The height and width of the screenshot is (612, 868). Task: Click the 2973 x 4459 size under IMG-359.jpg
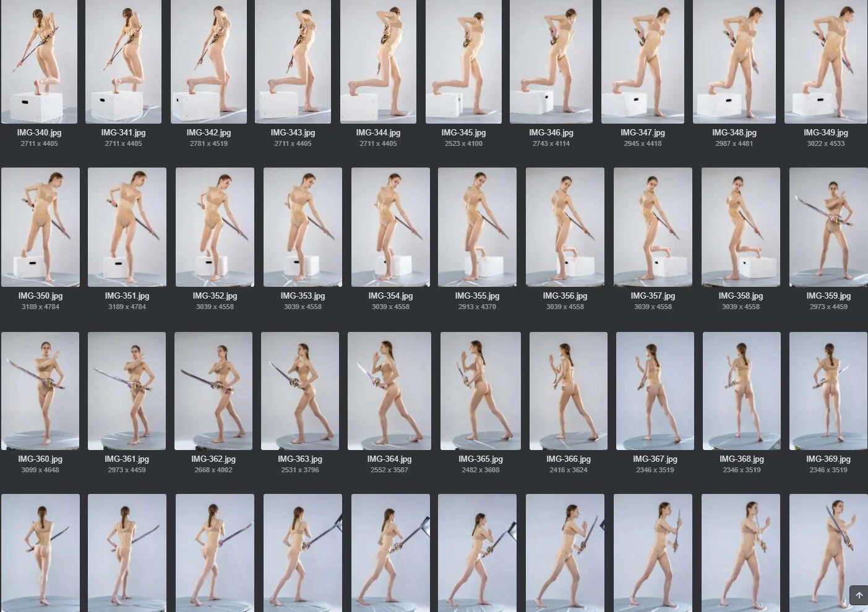coord(828,307)
